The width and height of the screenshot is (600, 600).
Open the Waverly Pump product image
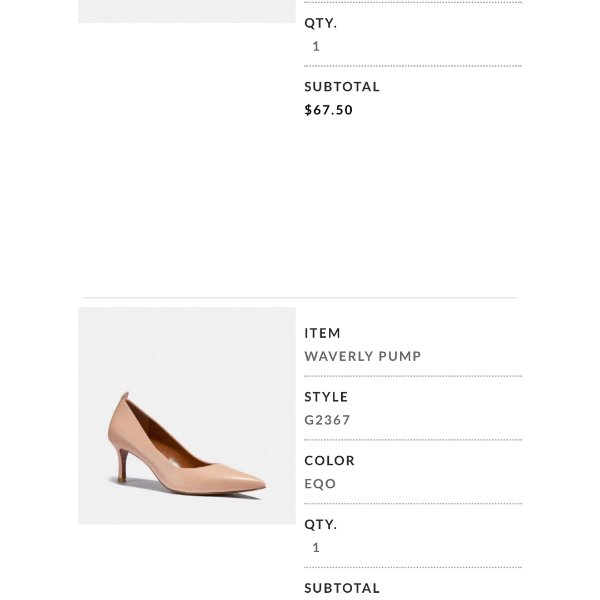[187, 415]
